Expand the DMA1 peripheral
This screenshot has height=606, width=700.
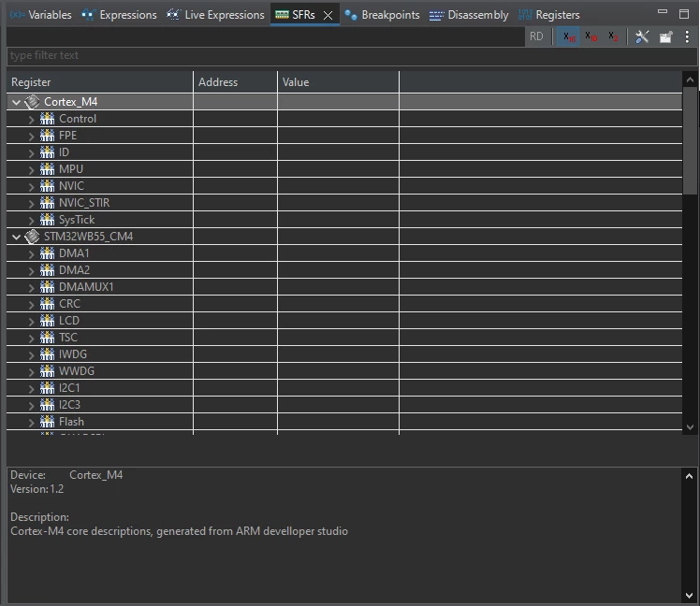31,254
